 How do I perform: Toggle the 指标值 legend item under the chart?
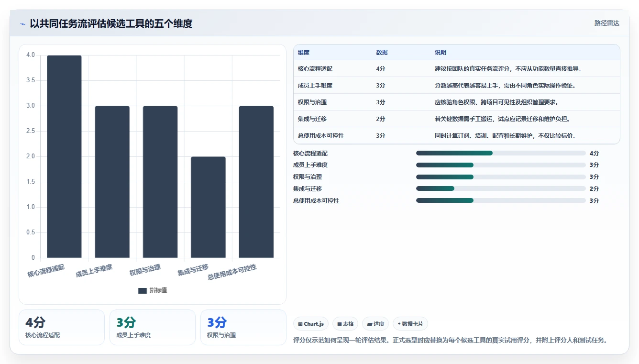tap(152, 290)
